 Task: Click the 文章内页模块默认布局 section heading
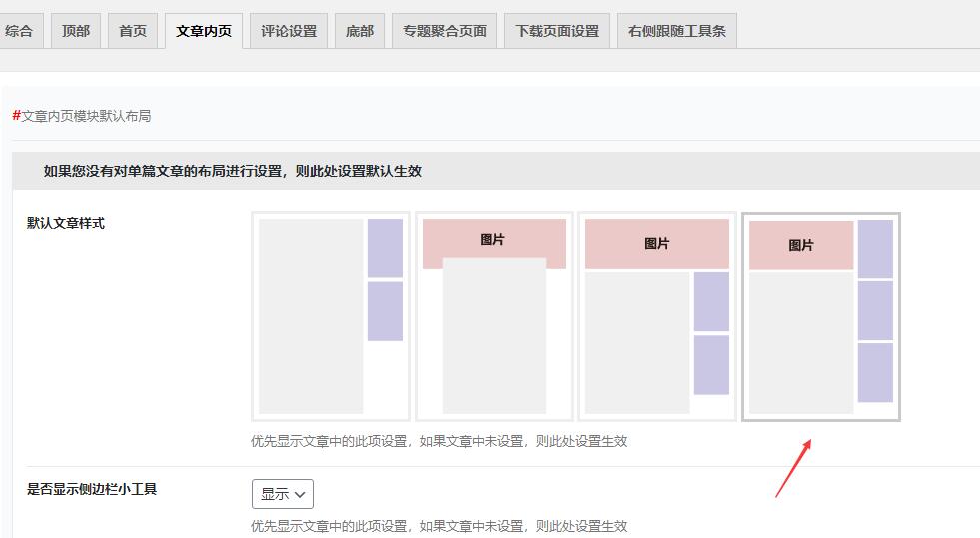point(85,116)
